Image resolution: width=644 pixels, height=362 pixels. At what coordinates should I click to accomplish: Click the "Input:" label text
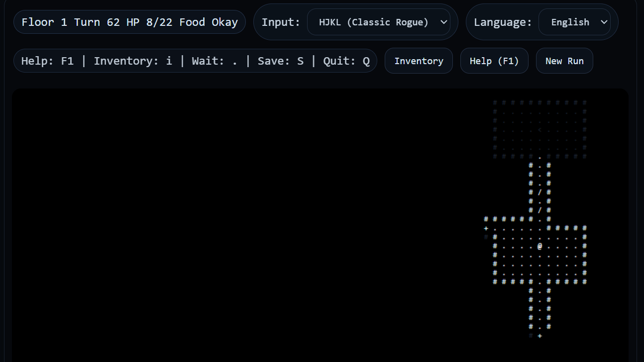pos(281,22)
